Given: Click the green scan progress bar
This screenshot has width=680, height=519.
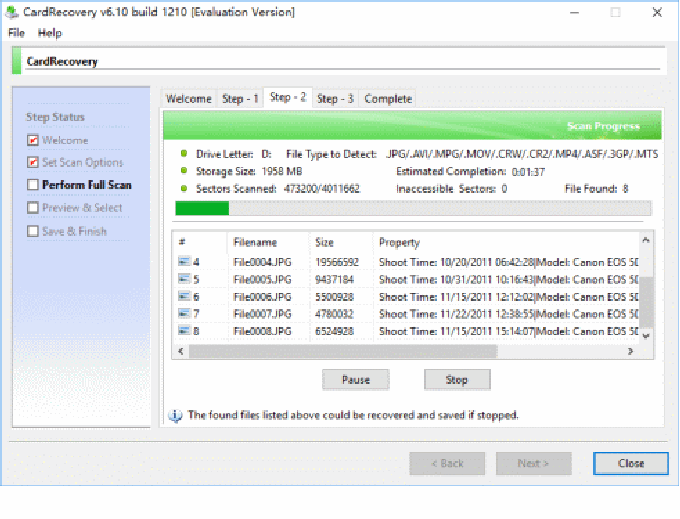Looking at the screenshot, I should [413, 208].
